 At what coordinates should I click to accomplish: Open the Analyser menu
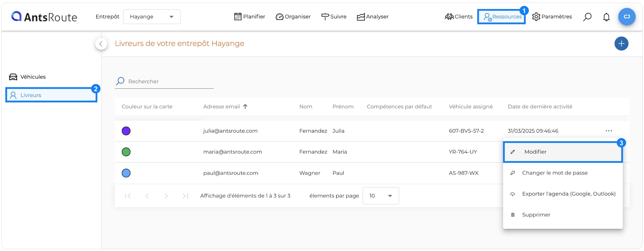[x=373, y=17]
